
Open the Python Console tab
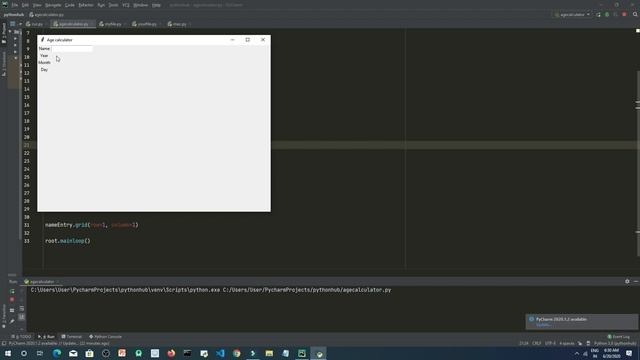[105, 337]
